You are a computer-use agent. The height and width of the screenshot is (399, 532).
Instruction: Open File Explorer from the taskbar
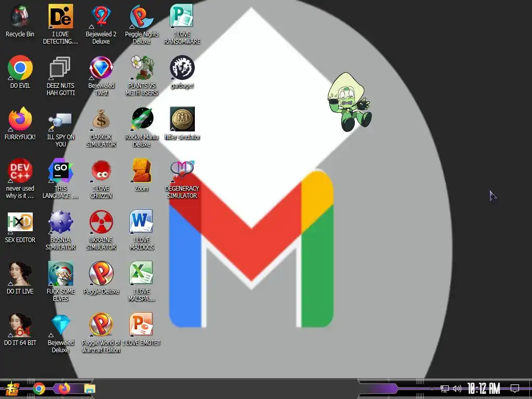tap(89, 389)
